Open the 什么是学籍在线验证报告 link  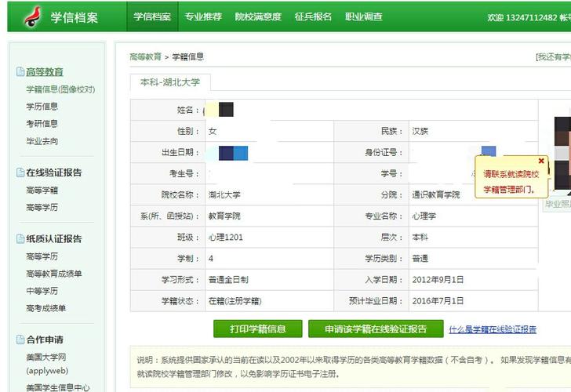493,329
